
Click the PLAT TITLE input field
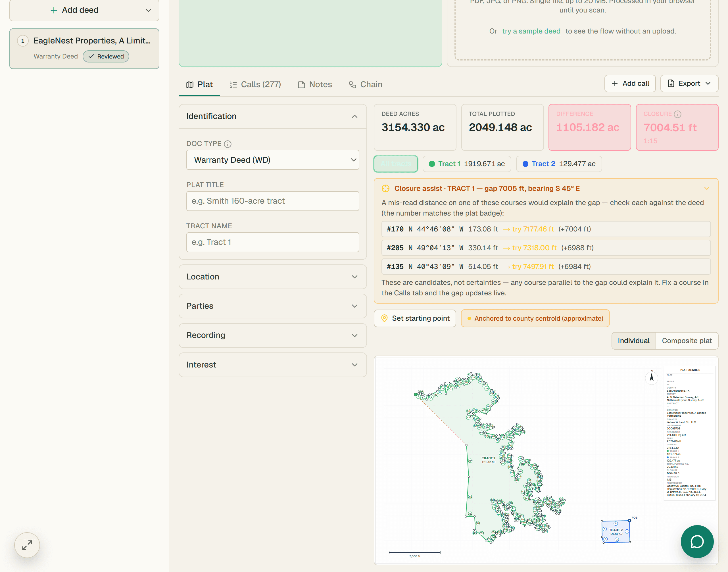coord(273,201)
